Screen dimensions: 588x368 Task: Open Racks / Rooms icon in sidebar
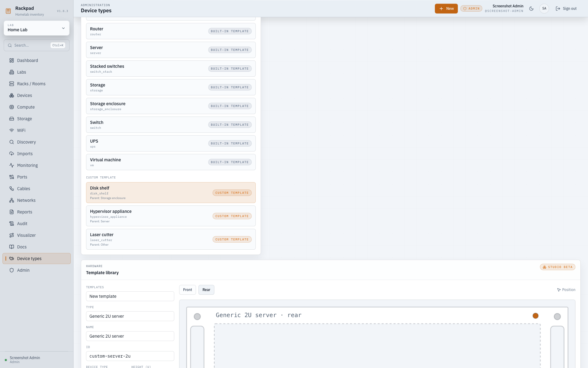click(12, 84)
